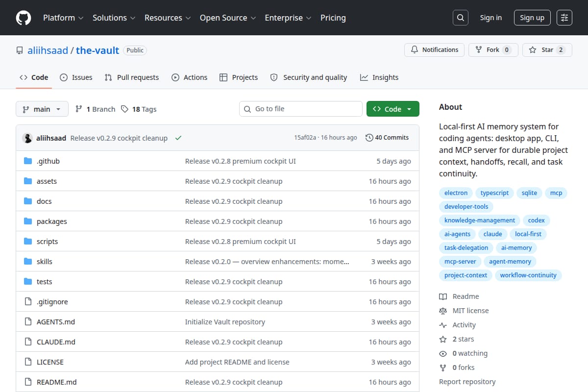Open the Pricing page link
588x392 pixels.
[333, 18]
